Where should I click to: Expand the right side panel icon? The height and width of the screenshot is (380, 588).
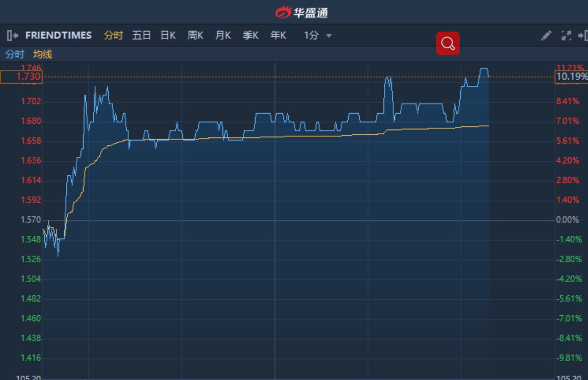582,35
